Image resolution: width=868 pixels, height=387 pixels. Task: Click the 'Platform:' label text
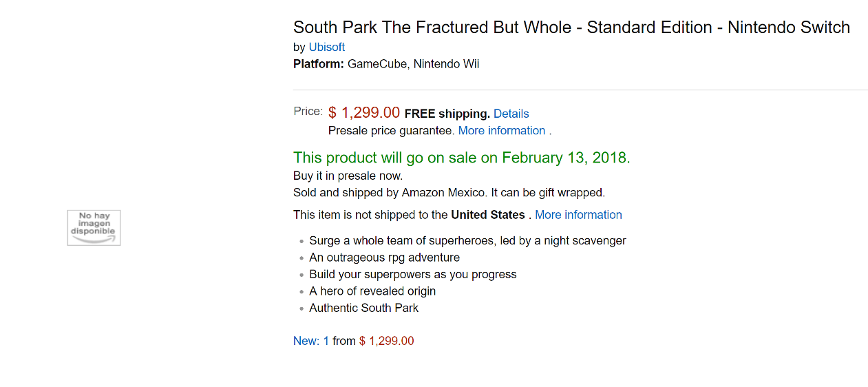[x=318, y=64]
